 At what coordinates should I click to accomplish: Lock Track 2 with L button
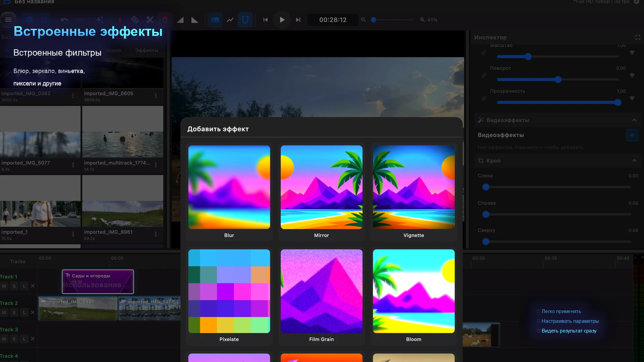point(24,312)
